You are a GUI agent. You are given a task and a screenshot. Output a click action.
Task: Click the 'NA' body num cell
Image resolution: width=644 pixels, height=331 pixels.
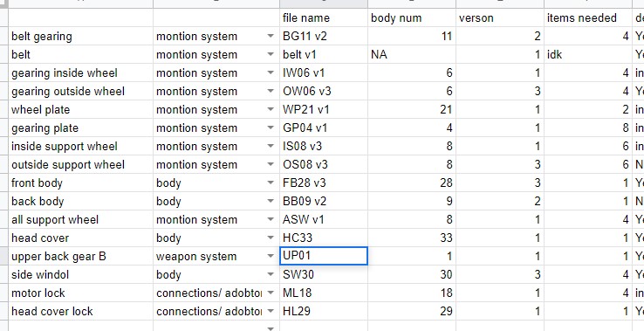(412, 55)
